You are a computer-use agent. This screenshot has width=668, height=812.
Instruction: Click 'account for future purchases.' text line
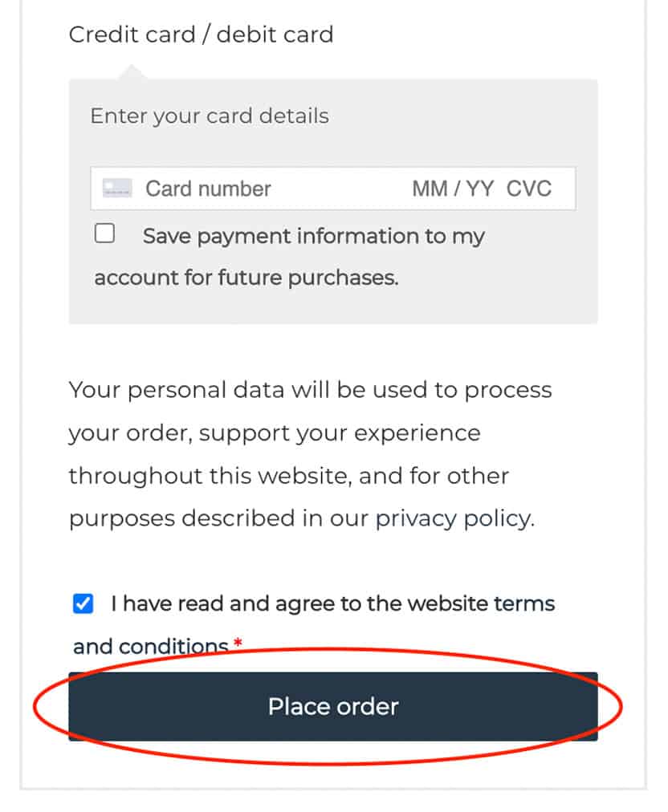246,278
